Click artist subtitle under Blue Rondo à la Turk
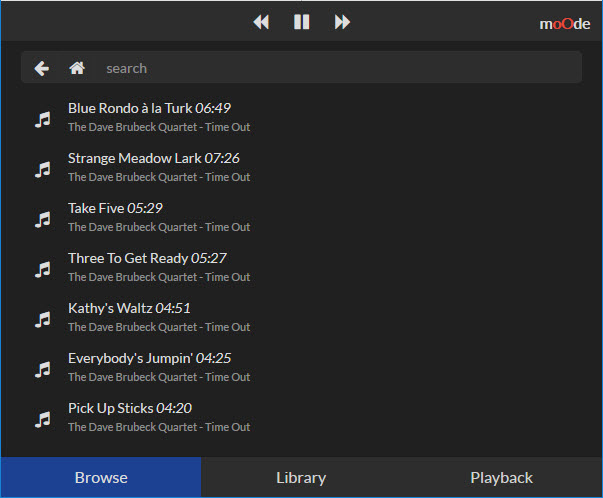Viewport: 603px width, 498px height. [x=159, y=127]
